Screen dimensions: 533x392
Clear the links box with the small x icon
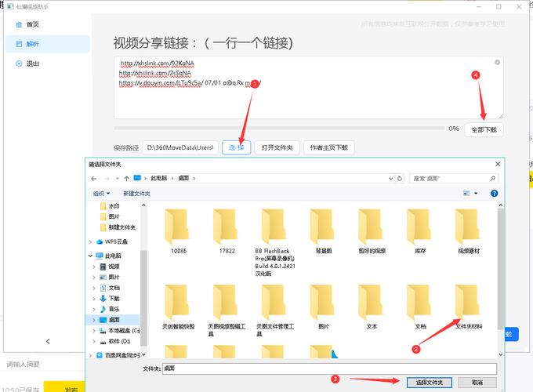pyautogui.click(x=497, y=62)
